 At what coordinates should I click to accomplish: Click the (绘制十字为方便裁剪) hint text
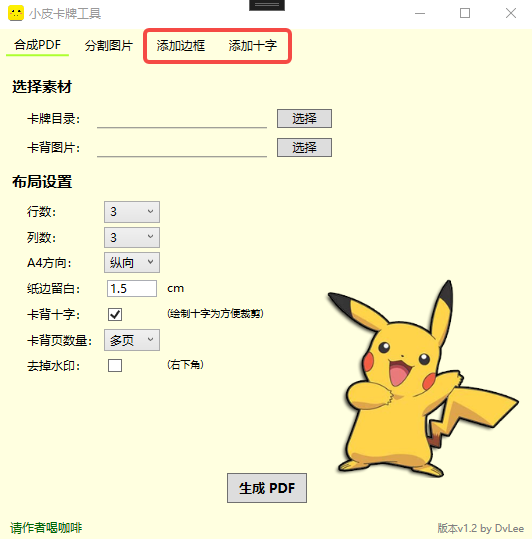click(x=215, y=314)
